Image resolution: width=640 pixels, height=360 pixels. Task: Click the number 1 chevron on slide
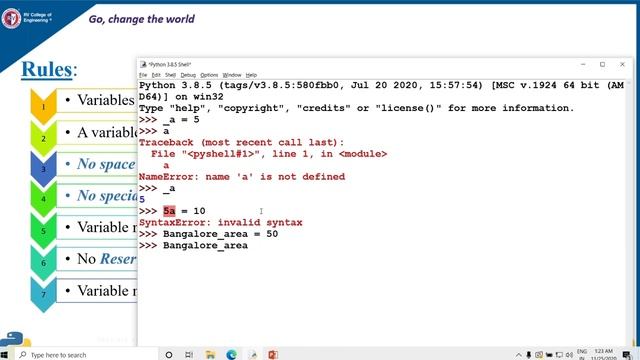43,107
